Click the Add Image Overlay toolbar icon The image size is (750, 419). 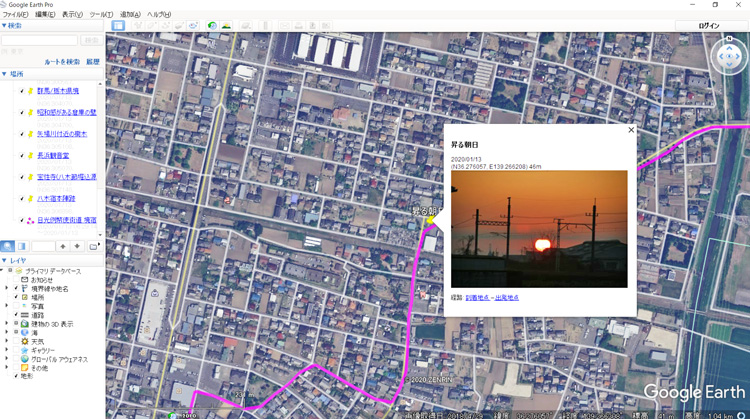(179, 25)
